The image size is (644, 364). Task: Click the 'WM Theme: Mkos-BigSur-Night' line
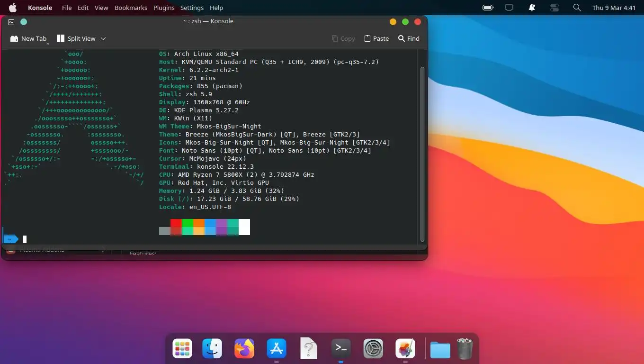coord(210,127)
